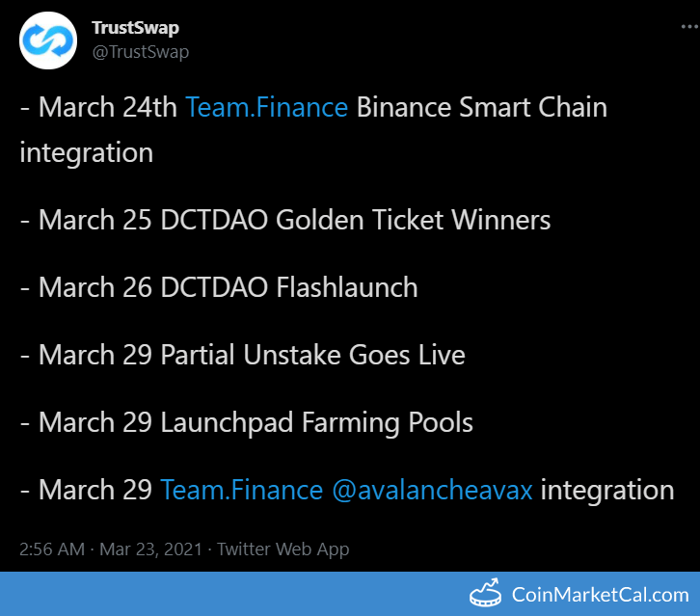Click the Mar 23, 2021 date
700x616 pixels.
pyautogui.click(x=150, y=549)
